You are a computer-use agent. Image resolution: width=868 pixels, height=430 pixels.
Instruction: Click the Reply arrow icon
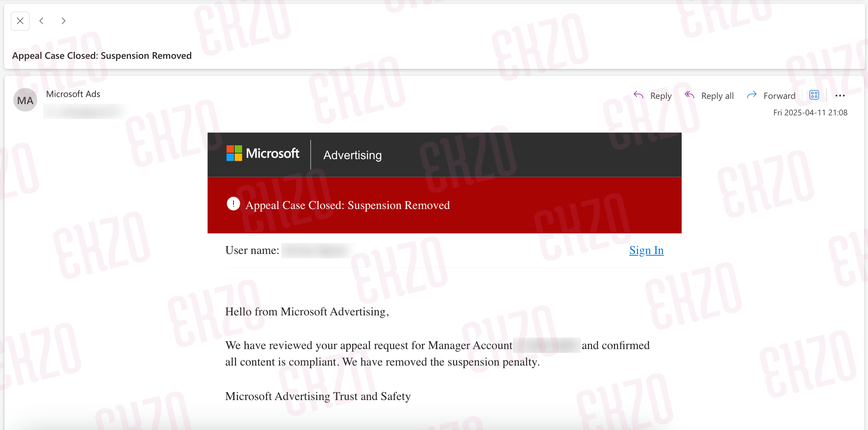point(639,96)
